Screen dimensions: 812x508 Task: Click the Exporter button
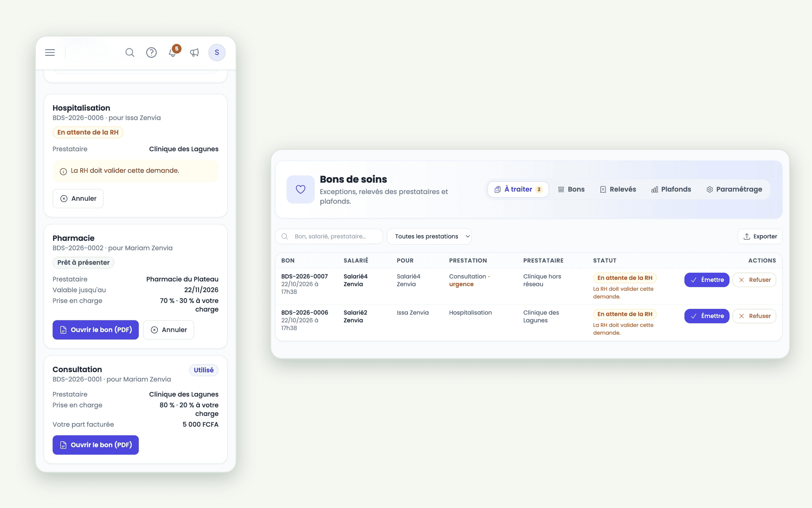click(x=760, y=237)
